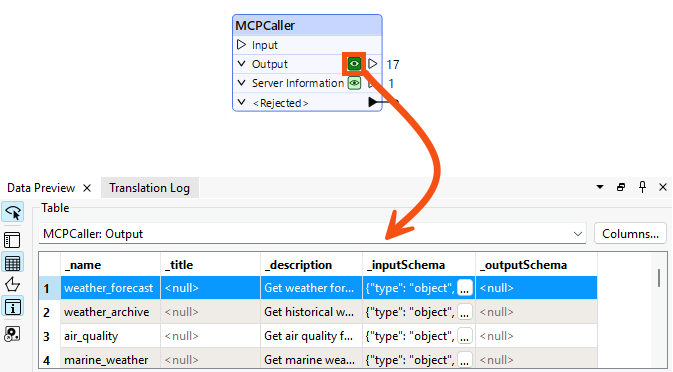Toggle the graphics view polygon icon

coord(12,284)
